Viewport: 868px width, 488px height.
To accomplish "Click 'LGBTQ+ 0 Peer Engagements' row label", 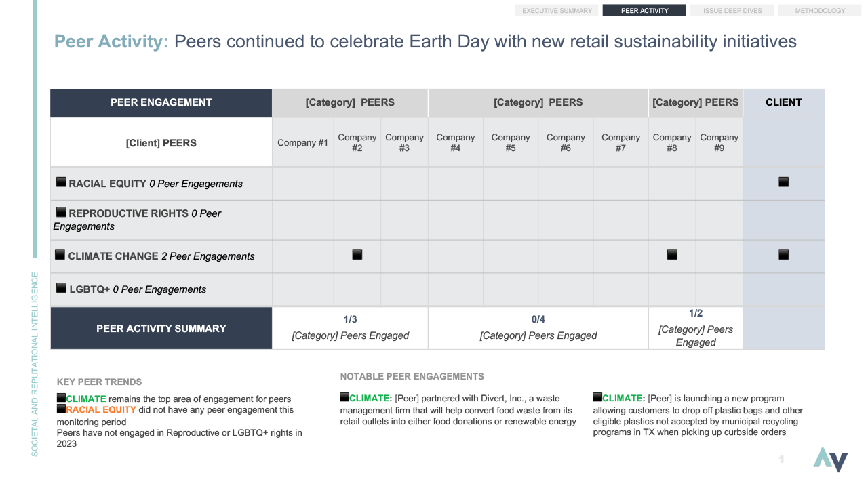I will (138, 289).
